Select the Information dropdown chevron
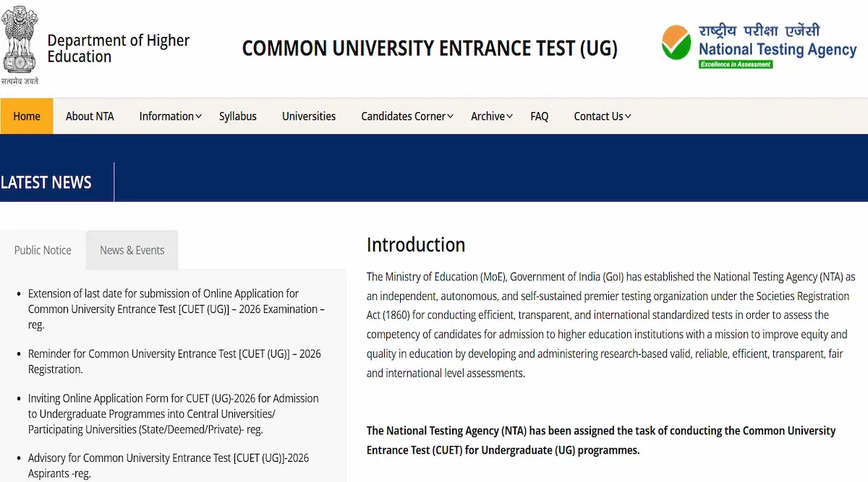868x482 pixels. 197,116
